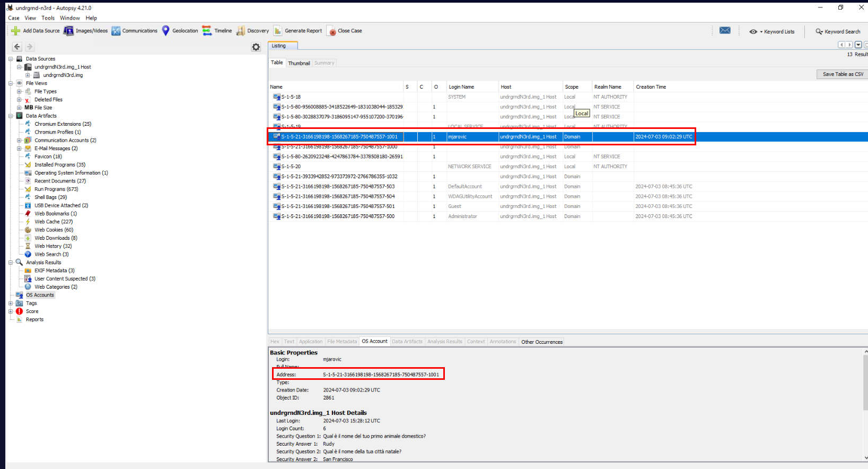Expand the Communication Accounts node

(19, 140)
